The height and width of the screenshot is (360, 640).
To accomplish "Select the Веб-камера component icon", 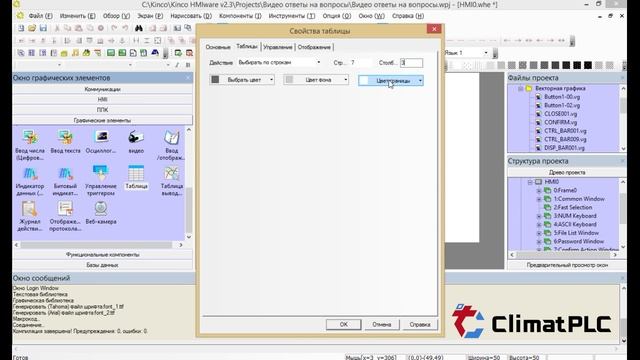I will (101, 209).
